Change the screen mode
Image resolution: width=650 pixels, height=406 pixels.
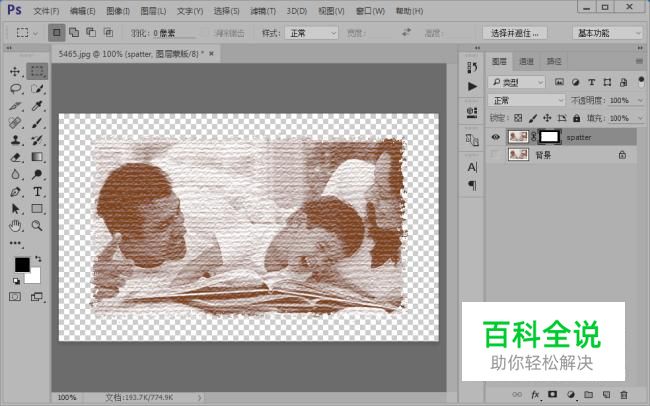click(37, 297)
